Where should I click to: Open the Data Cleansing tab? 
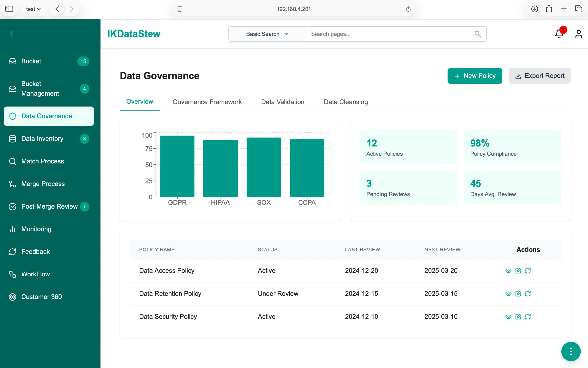click(x=346, y=102)
